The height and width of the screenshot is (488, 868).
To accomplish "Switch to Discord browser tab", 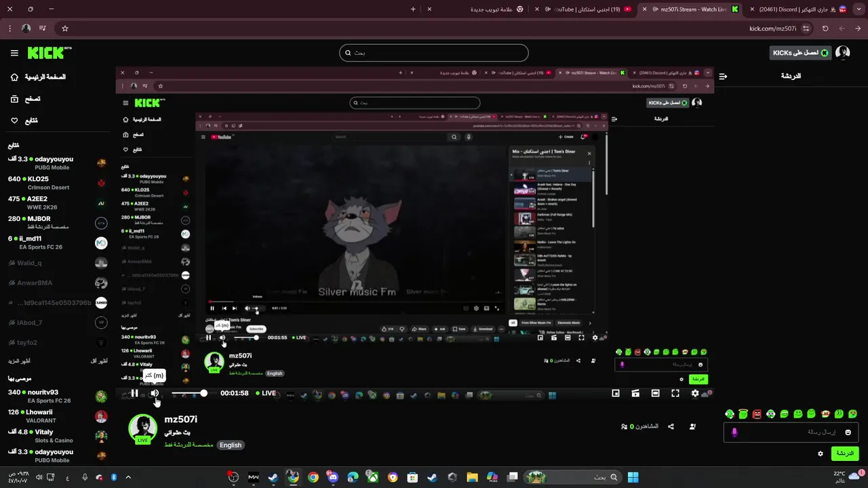I will tap(799, 9).
